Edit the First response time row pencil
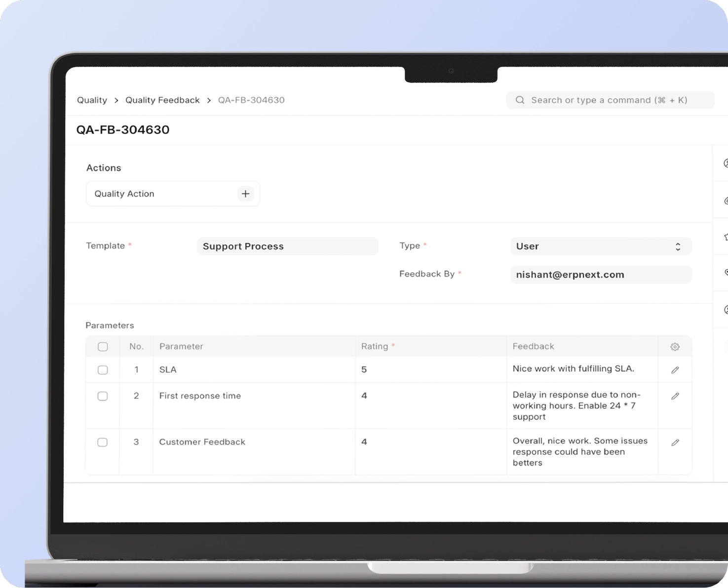This screenshot has width=728, height=588. tap(675, 396)
